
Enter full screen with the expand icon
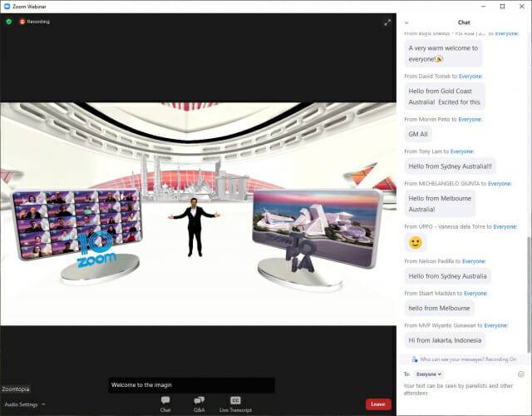387,22
